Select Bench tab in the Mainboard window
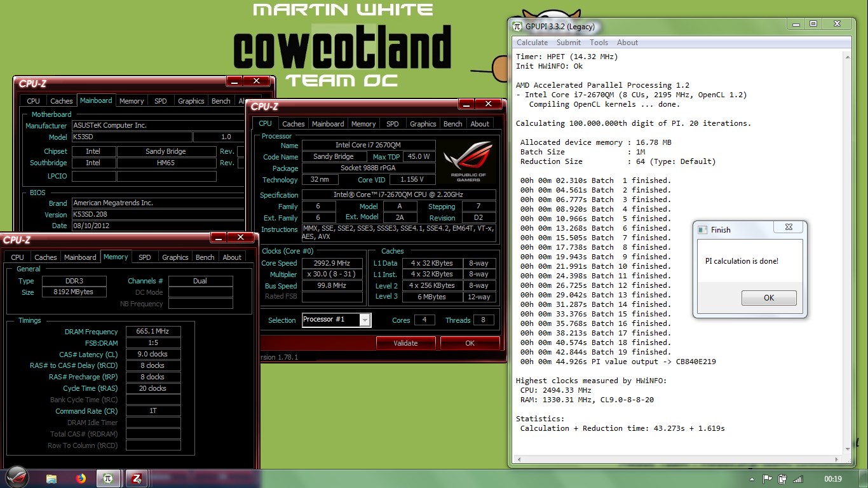This screenshot has width=868, height=488. coord(220,101)
